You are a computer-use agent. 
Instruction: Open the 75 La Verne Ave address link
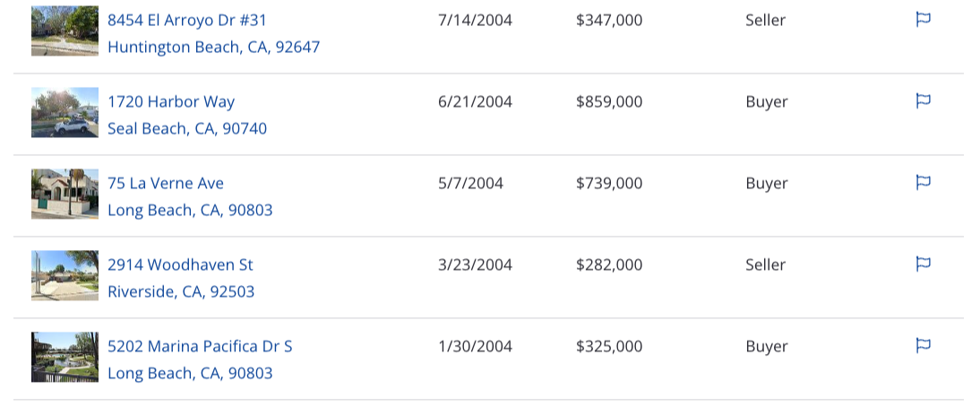(x=166, y=183)
